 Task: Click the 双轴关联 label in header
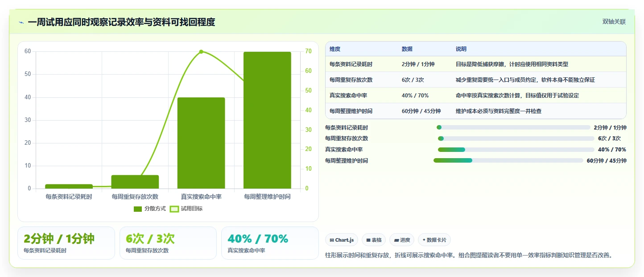[614, 22]
